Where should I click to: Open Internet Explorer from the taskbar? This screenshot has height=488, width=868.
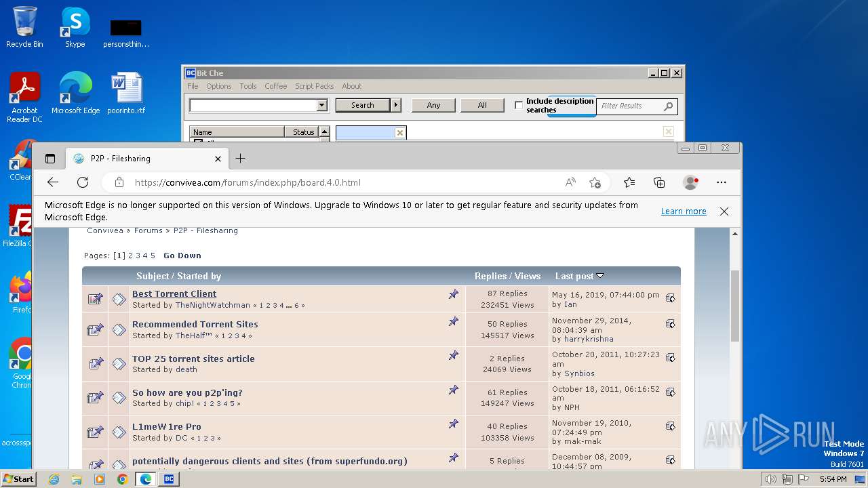point(54,479)
